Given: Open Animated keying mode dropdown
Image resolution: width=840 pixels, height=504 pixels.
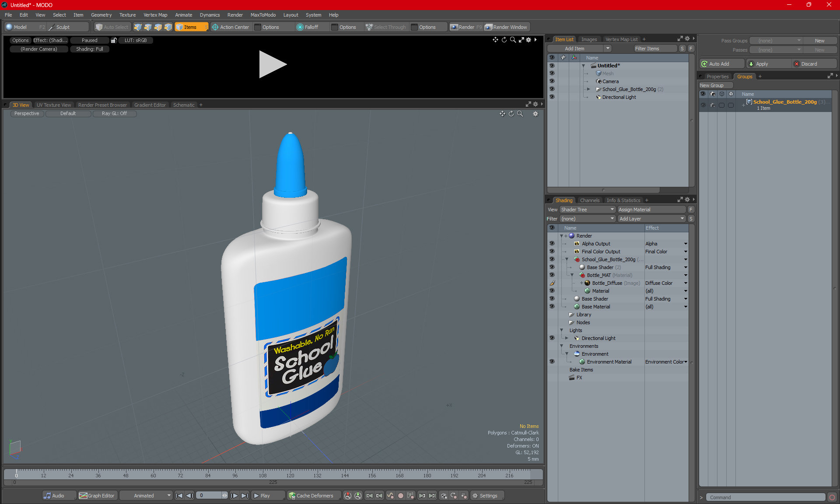Looking at the screenshot, I should (146, 496).
